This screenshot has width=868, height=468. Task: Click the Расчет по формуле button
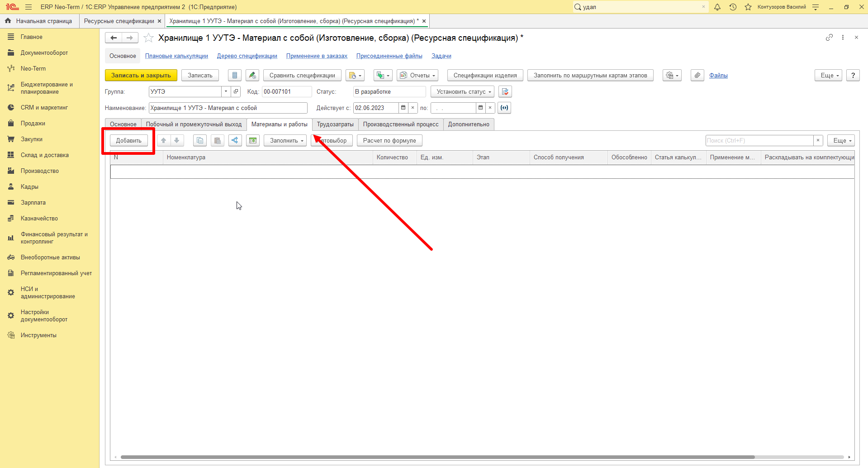click(x=389, y=140)
